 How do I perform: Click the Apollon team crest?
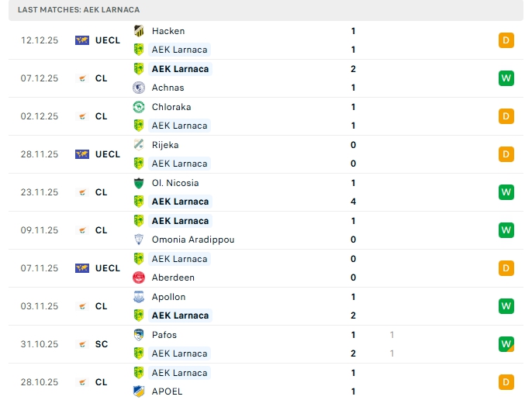[139, 297]
